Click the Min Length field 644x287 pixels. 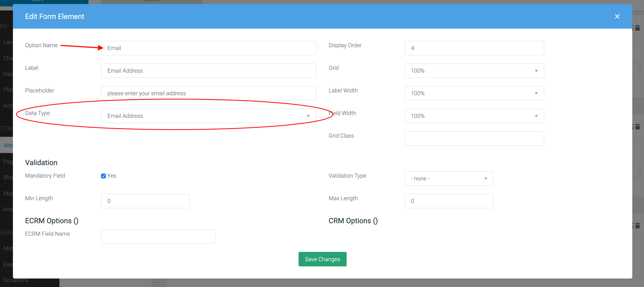[145, 201]
